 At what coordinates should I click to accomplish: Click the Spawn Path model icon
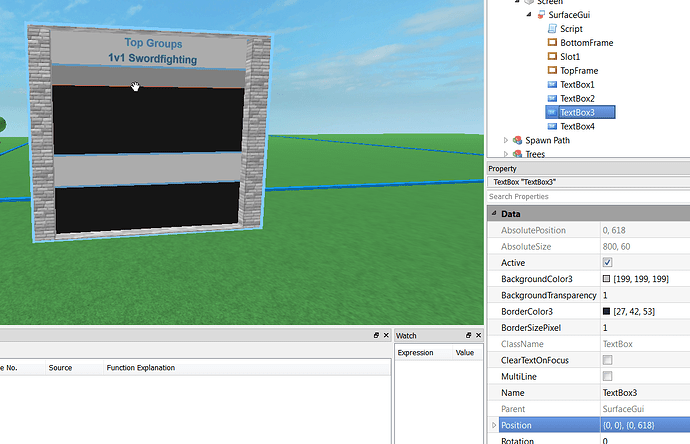(518, 140)
